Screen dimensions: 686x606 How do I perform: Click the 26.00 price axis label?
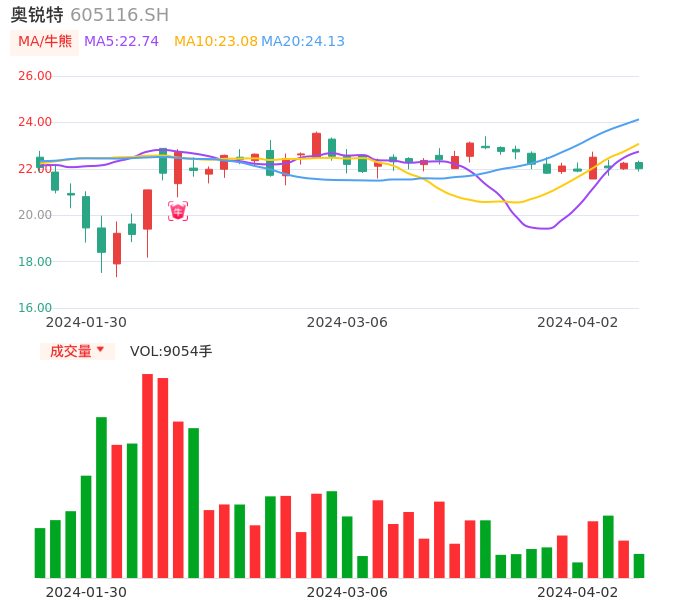35,76
